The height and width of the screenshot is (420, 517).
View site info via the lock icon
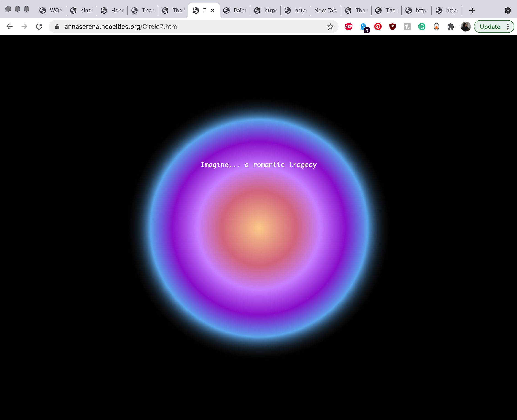[x=57, y=27]
